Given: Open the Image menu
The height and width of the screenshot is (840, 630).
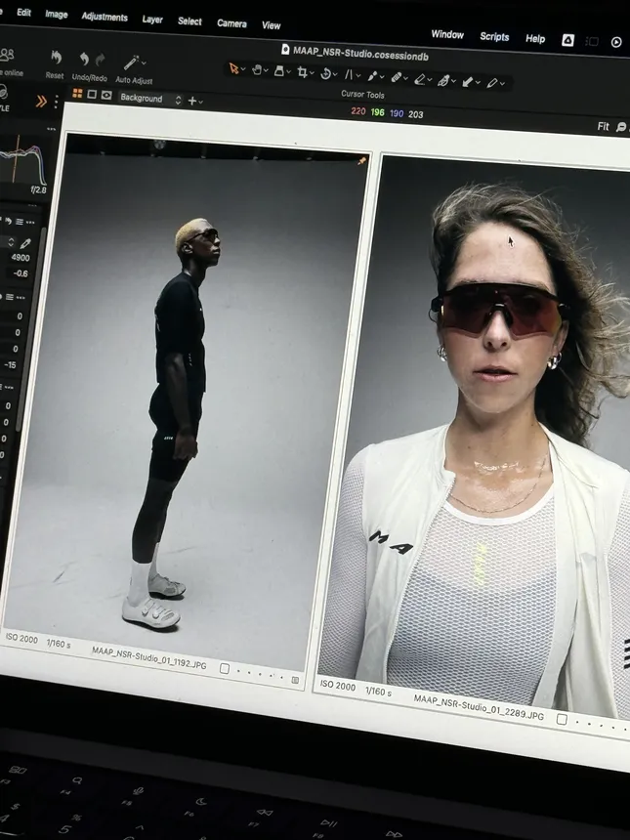Looking at the screenshot, I should pyautogui.click(x=57, y=14).
